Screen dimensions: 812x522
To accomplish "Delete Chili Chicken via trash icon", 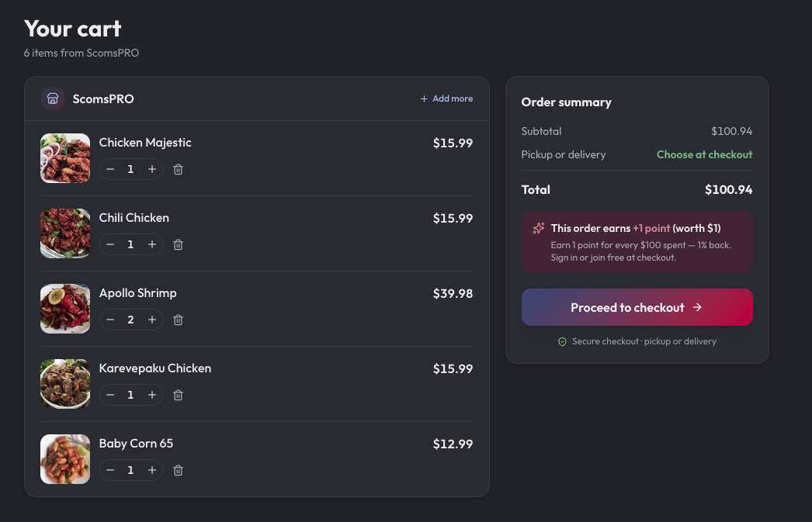I will pos(178,244).
